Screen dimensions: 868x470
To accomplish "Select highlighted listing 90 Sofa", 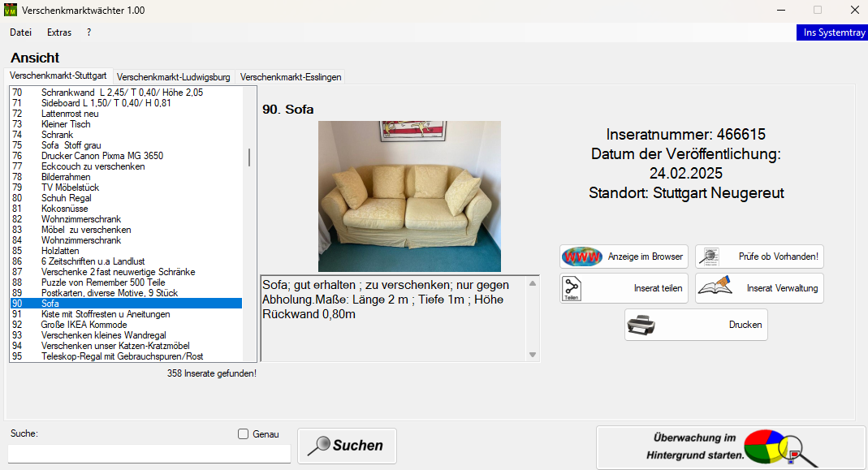I will pos(126,303).
